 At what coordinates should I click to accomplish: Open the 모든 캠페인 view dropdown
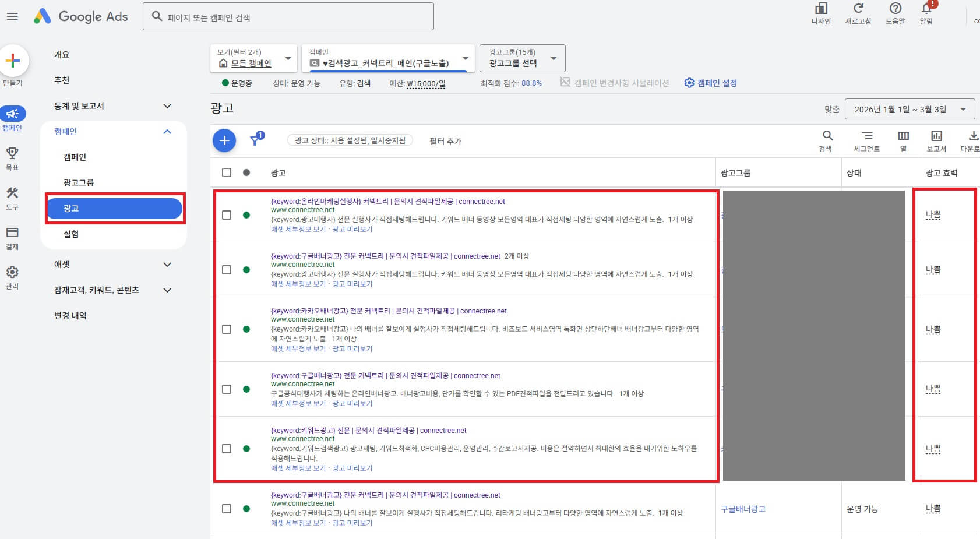pyautogui.click(x=253, y=58)
